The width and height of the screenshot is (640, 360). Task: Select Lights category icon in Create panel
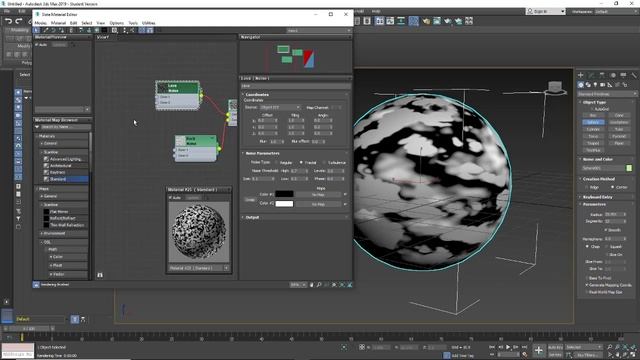pyautogui.click(x=595, y=85)
